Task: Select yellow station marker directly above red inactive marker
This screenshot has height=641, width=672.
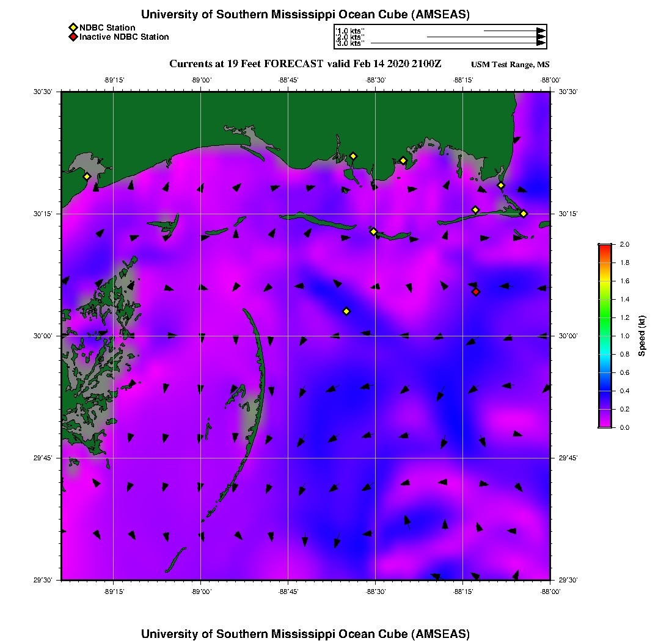Action: (x=475, y=210)
